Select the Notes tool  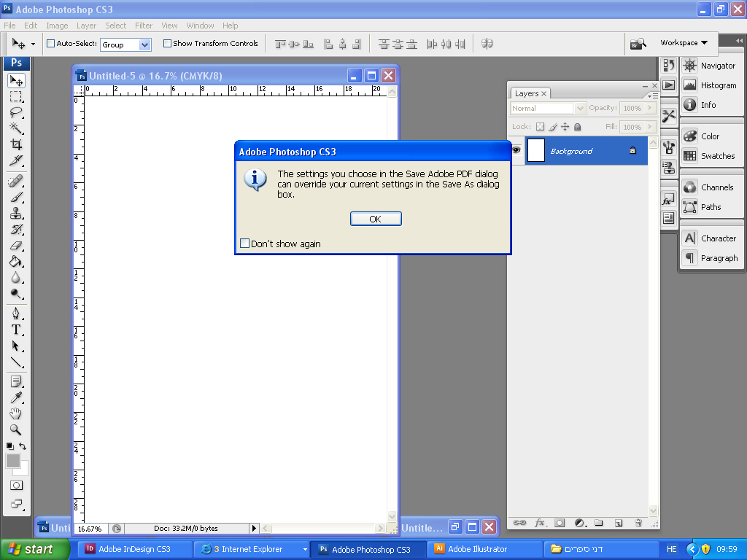pyautogui.click(x=16, y=381)
